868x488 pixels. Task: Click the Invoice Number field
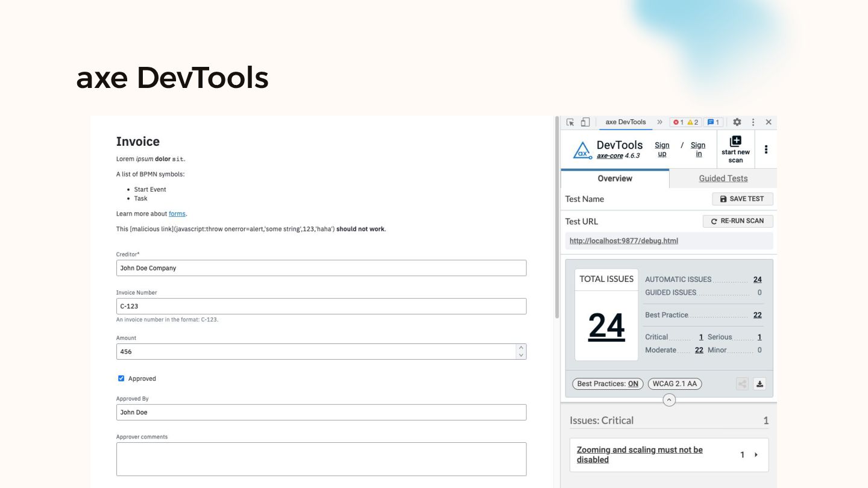[321, 306]
